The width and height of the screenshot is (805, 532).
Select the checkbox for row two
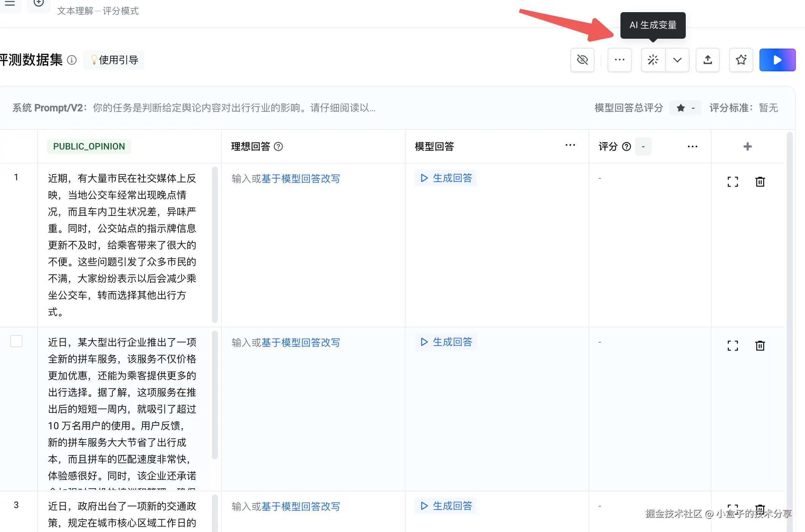point(16,341)
